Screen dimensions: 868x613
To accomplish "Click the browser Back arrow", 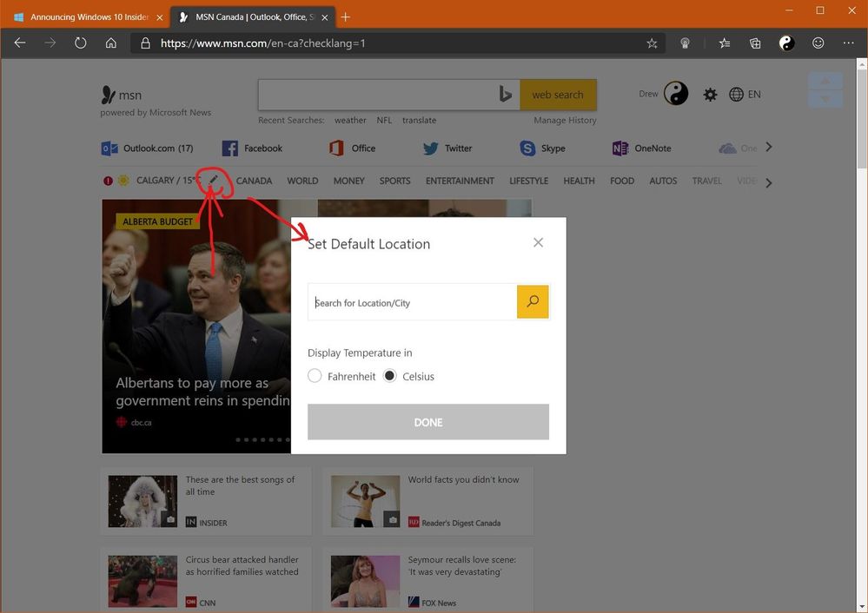I will point(20,43).
